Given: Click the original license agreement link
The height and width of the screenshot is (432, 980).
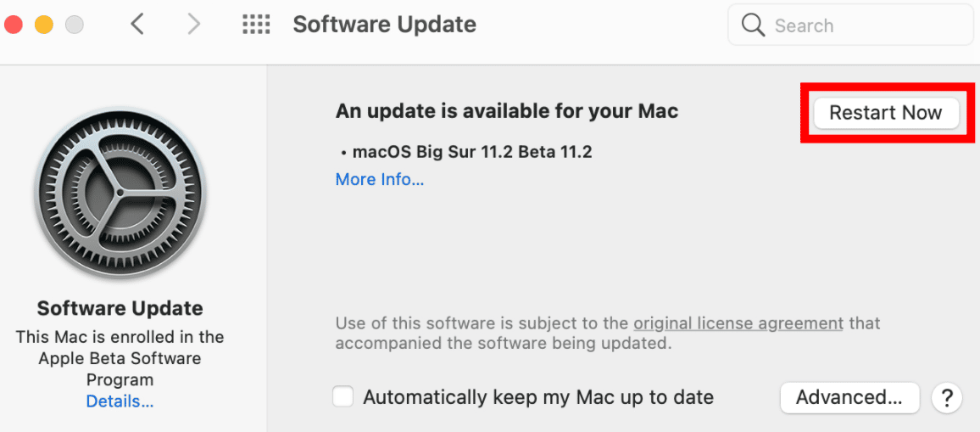Looking at the screenshot, I should 738,323.
